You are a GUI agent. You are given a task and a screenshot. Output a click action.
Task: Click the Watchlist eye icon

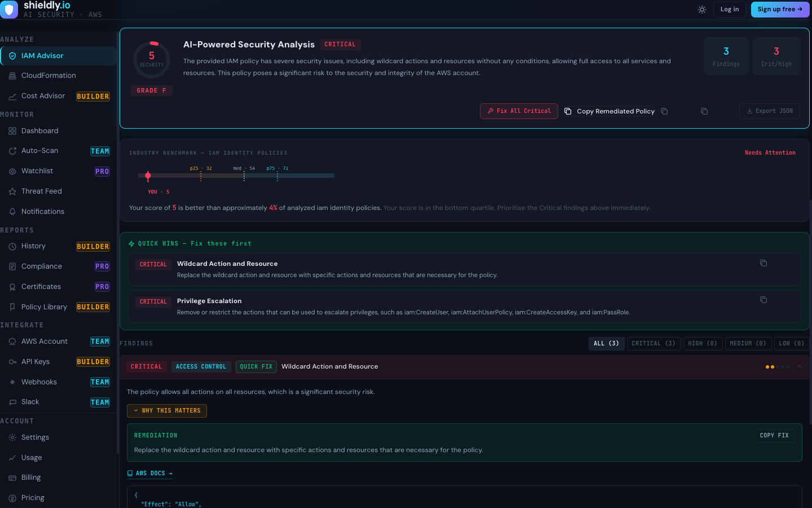coord(12,171)
